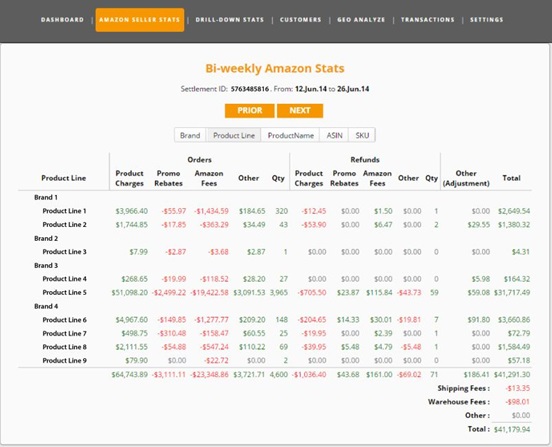Click the orders charges sum $64,743.89
The image size is (552, 447).
(130, 374)
